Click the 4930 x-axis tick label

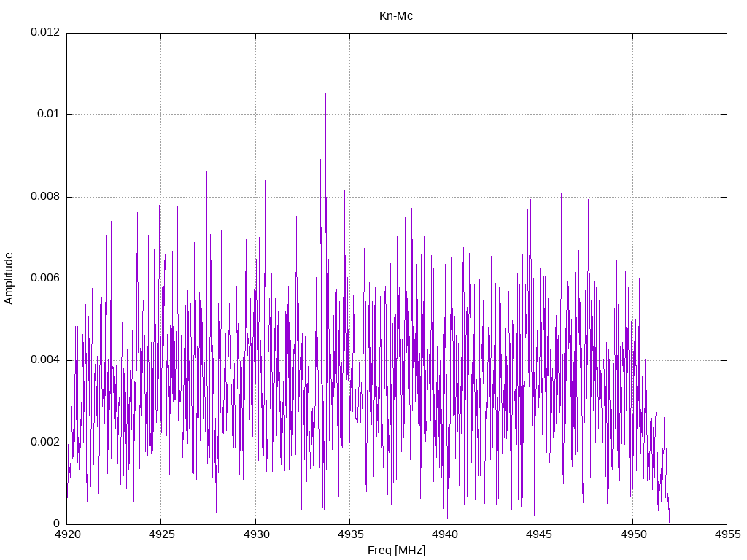tap(256, 534)
